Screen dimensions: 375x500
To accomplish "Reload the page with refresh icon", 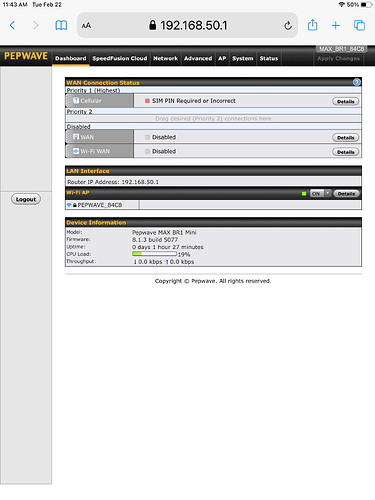I will coord(288,25).
